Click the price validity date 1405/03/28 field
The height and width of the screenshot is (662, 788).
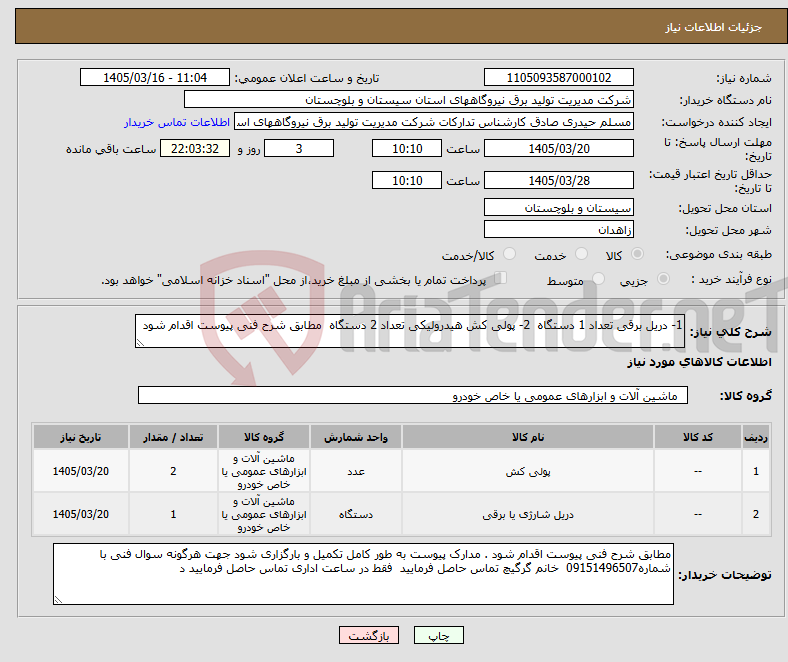(x=559, y=180)
